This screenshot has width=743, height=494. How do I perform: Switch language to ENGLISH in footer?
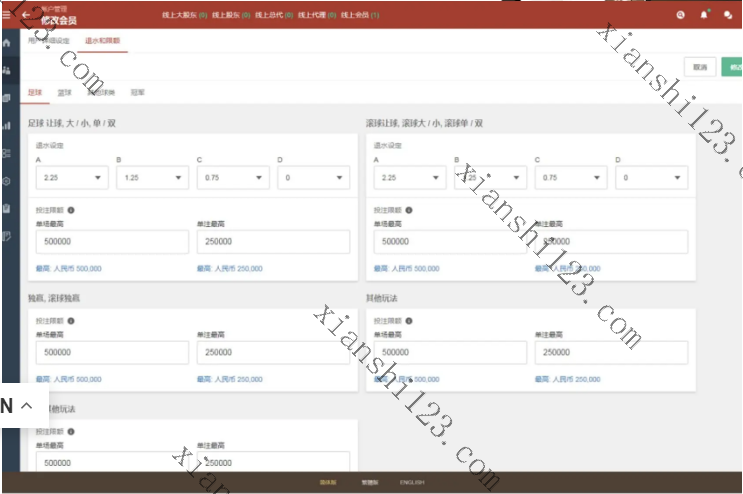(x=412, y=482)
